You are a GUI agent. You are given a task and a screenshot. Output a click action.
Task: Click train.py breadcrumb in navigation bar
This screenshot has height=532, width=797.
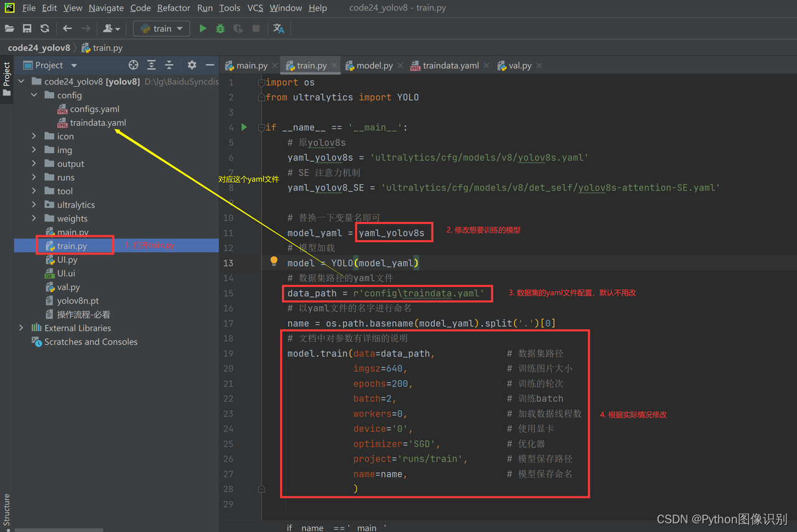coord(103,48)
